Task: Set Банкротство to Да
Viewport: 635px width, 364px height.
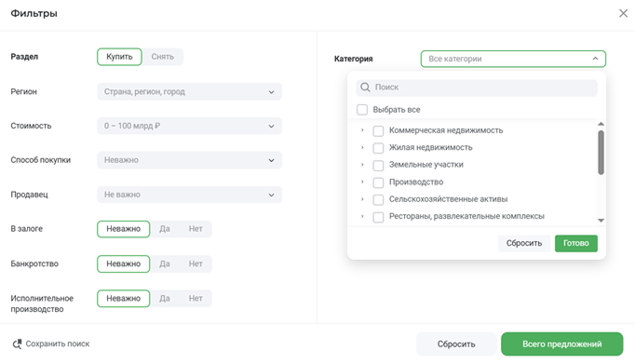Action: click(165, 264)
